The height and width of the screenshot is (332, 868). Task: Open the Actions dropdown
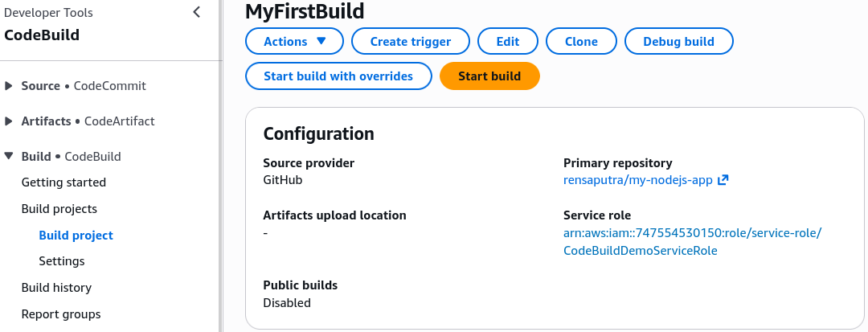294,42
